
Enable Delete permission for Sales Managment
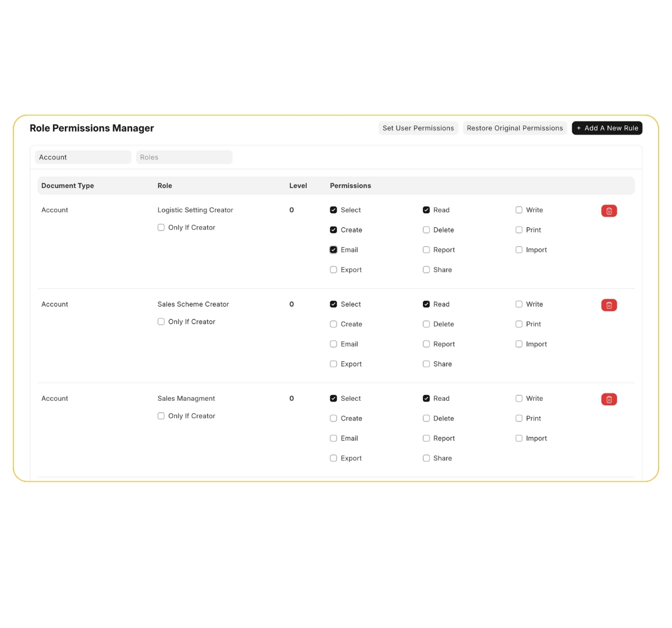pos(426,419)
